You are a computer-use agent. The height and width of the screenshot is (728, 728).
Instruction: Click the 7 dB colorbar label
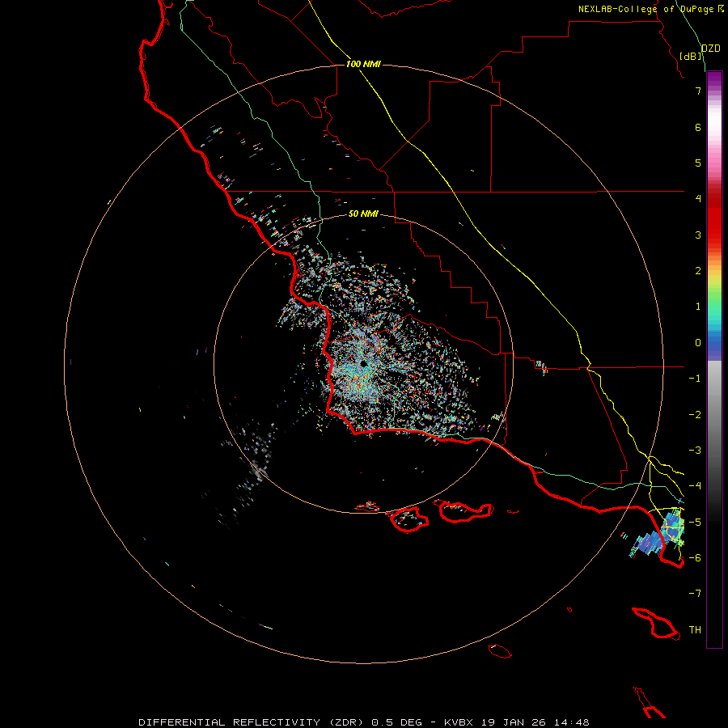tap(698, 91)
